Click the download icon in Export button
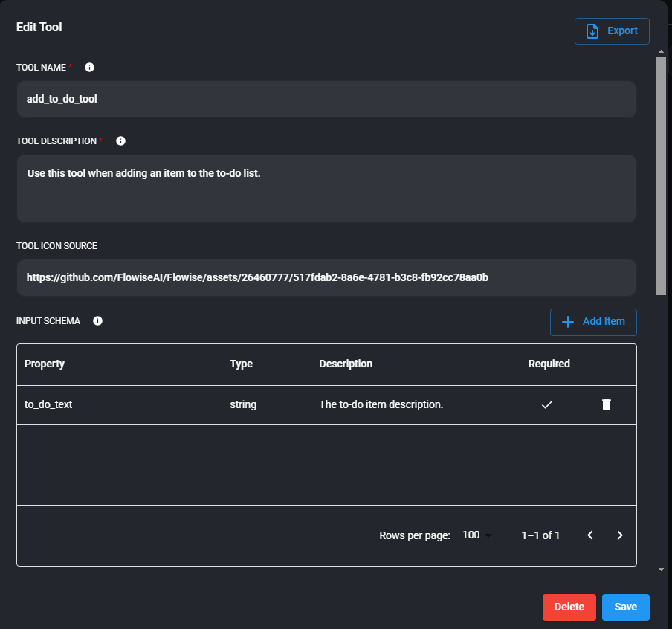672x629 pixels. 592,31
